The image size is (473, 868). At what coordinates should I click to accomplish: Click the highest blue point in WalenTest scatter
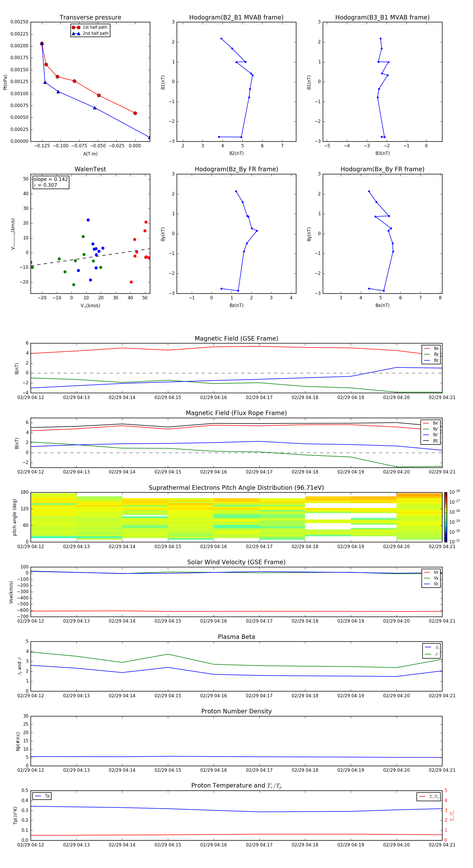[x=88, y=220]
